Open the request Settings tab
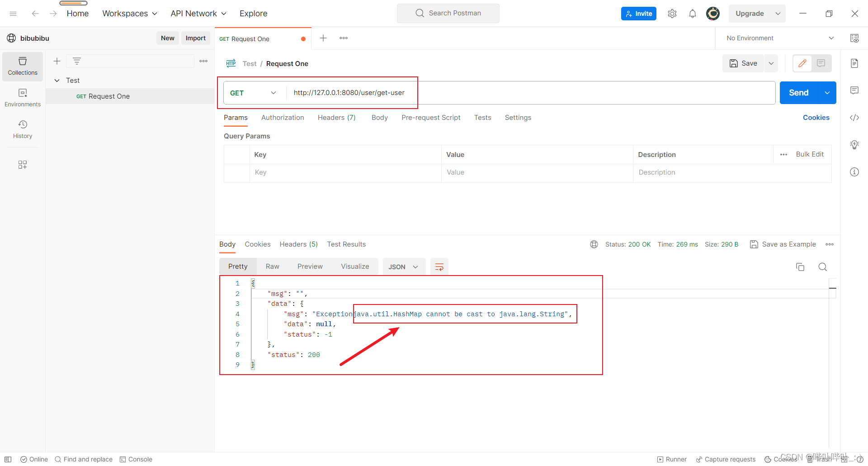The image size is (868, 466). point(518,118)
